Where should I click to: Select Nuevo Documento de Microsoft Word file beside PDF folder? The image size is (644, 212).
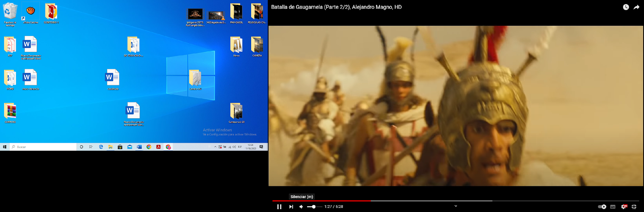(31, 48)
